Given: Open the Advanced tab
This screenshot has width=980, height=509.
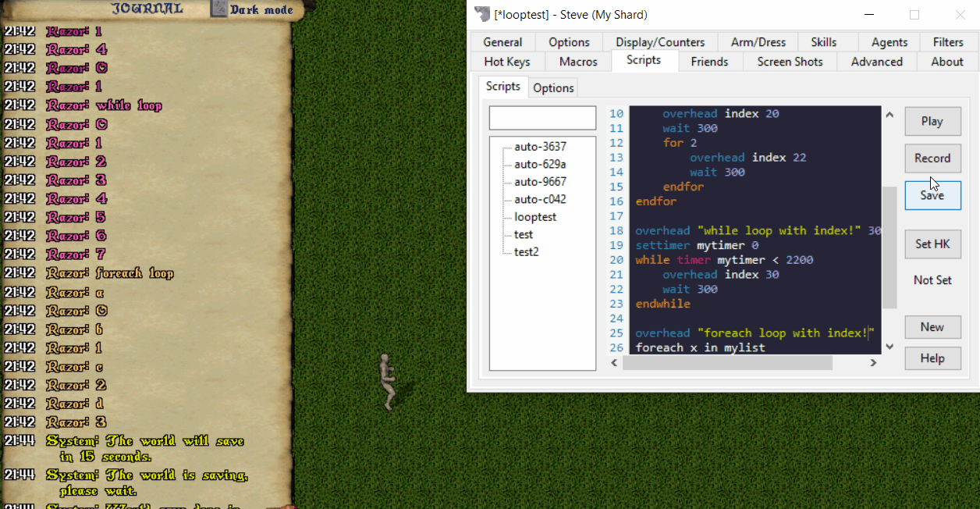Looking at the screenshot, I should point(876,62).
